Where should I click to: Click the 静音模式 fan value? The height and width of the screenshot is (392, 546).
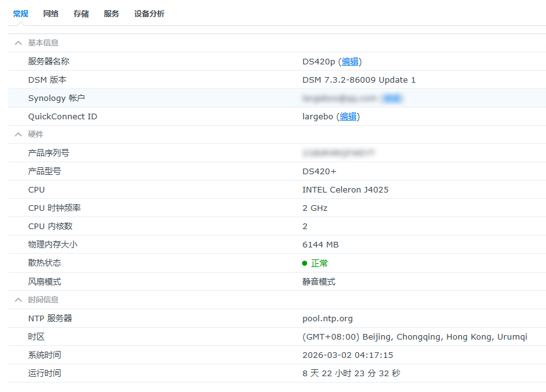(x=319, y=282)
